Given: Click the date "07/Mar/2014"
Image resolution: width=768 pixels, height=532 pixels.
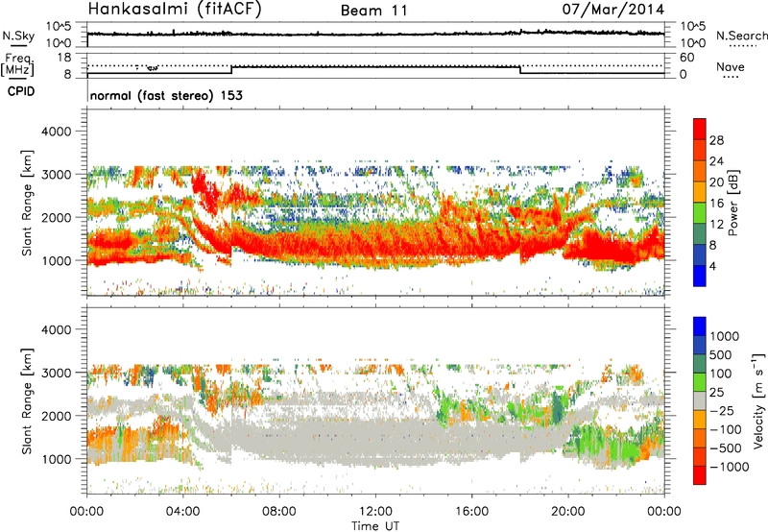Looking at the screenshot, I should tap(613, 10).
